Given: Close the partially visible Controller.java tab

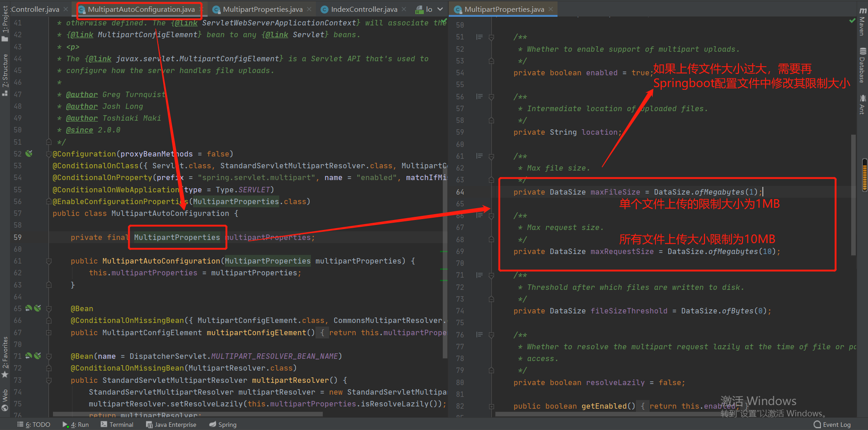Looking at the screenshot, I should 66,9.
